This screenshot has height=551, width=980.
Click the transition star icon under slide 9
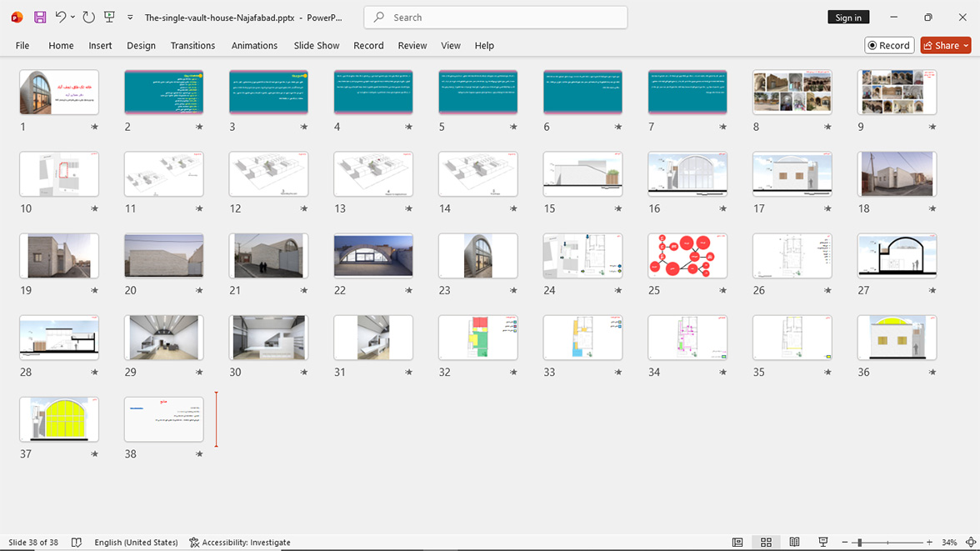tap(932, 127)
